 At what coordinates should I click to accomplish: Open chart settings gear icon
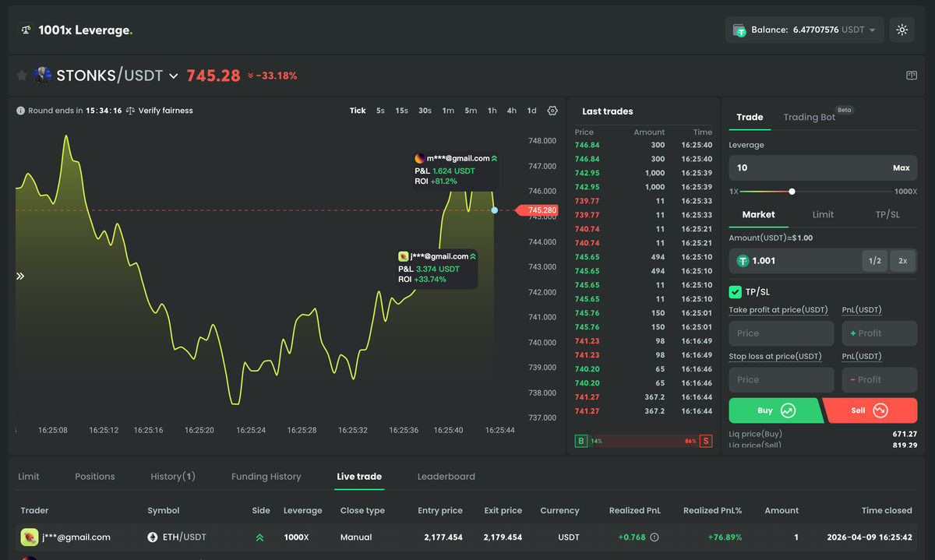point(552,111)
